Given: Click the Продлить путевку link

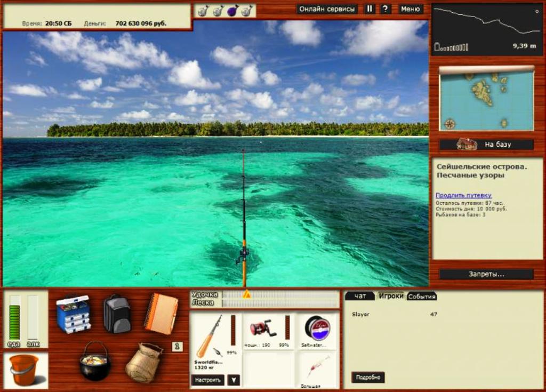Looking at the screenshot, I should pos(463,195).
